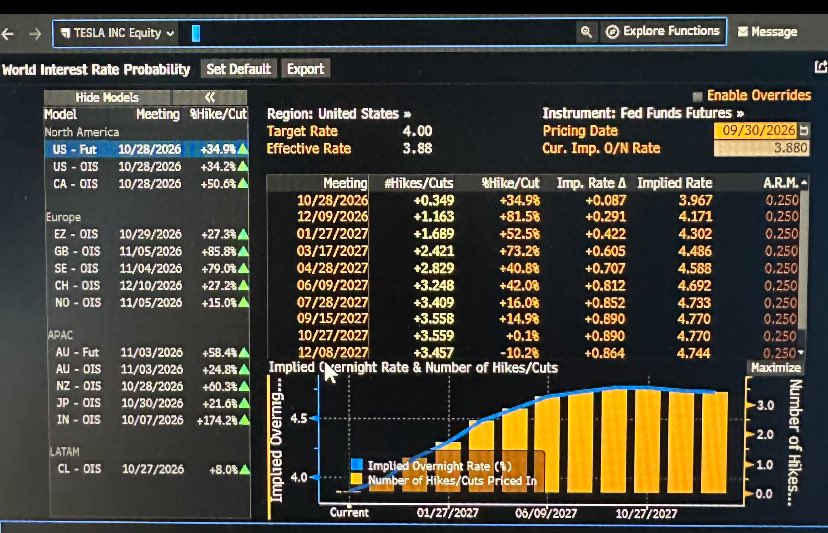Open the Region: United States selector
828x533 pixels.
[339, 114]
